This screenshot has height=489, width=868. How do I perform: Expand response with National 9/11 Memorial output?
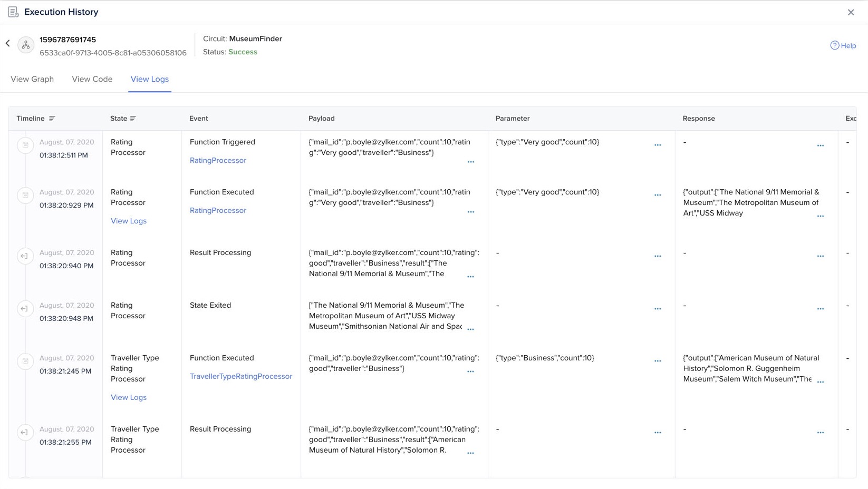[x=820, y=216]
